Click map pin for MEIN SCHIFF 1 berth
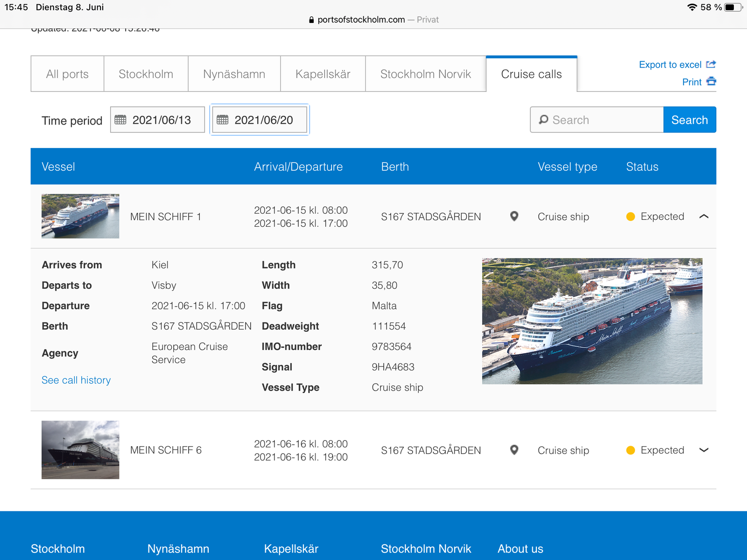Viewport: 747px width, 560px height. point(514,217)
